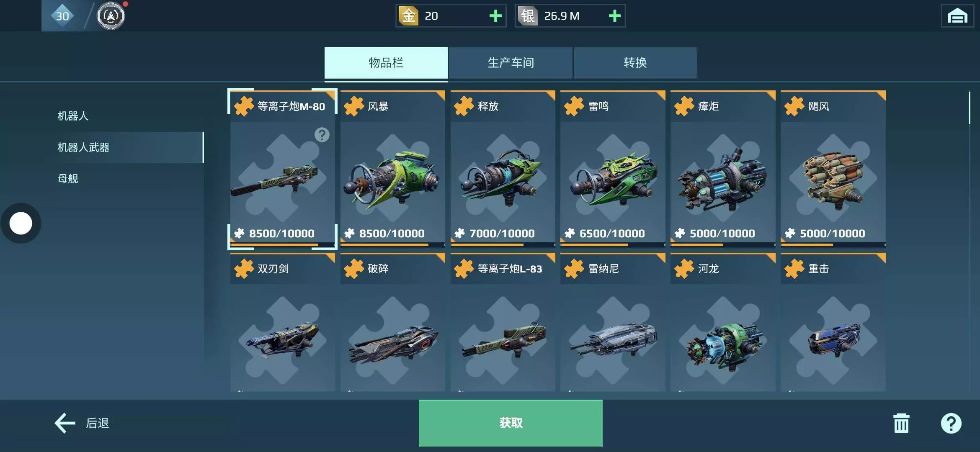
Task: Open the hangar home icon
Action: pyautogui.click(x=957, y=16)
